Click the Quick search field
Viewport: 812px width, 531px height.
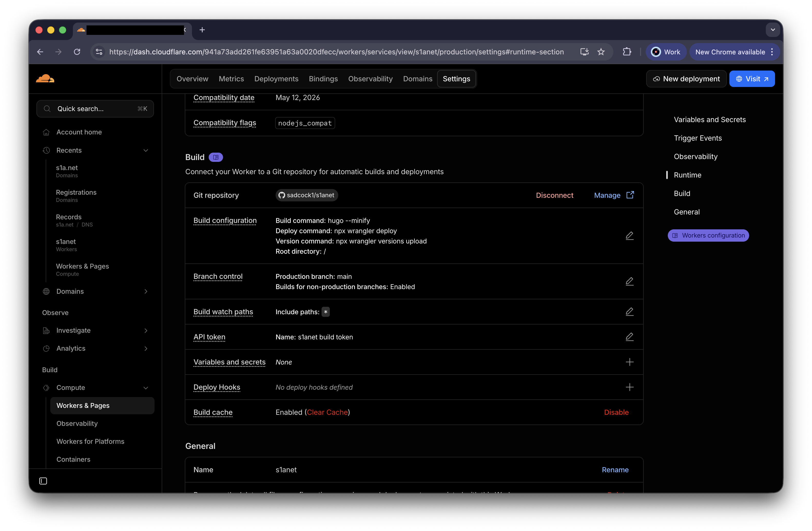pos(95,109)
